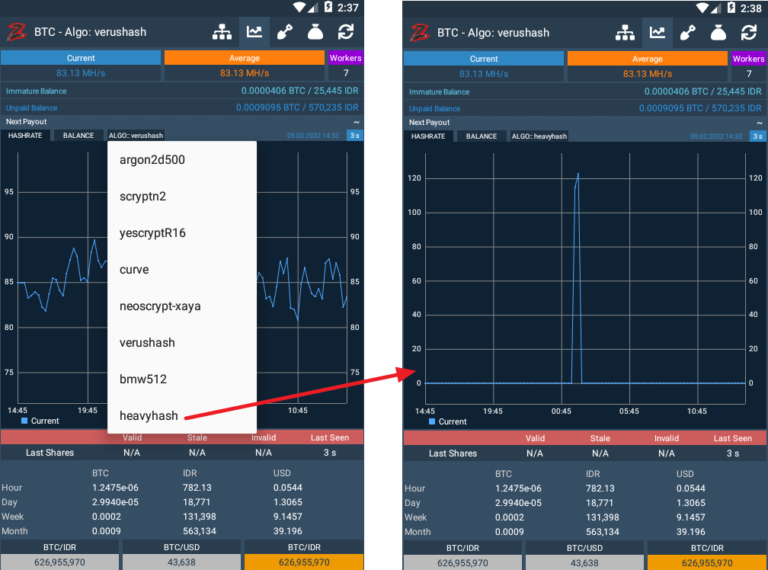Tap Next Payout row in right screen
Image resolution: width=768 pixels, height=570 pixels.
(x=585, y=123)
